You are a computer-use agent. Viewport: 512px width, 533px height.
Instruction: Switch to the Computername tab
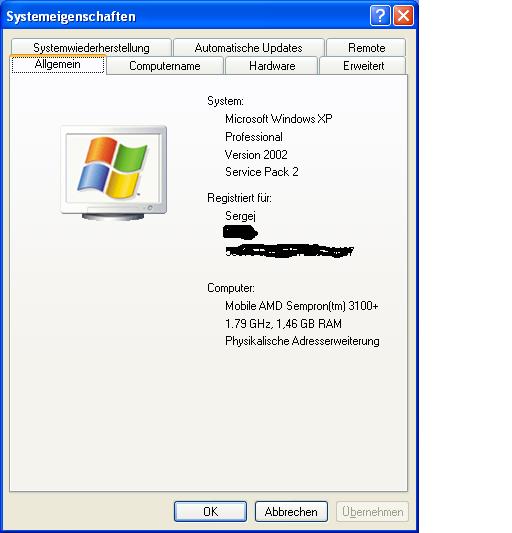pos(165,66)
